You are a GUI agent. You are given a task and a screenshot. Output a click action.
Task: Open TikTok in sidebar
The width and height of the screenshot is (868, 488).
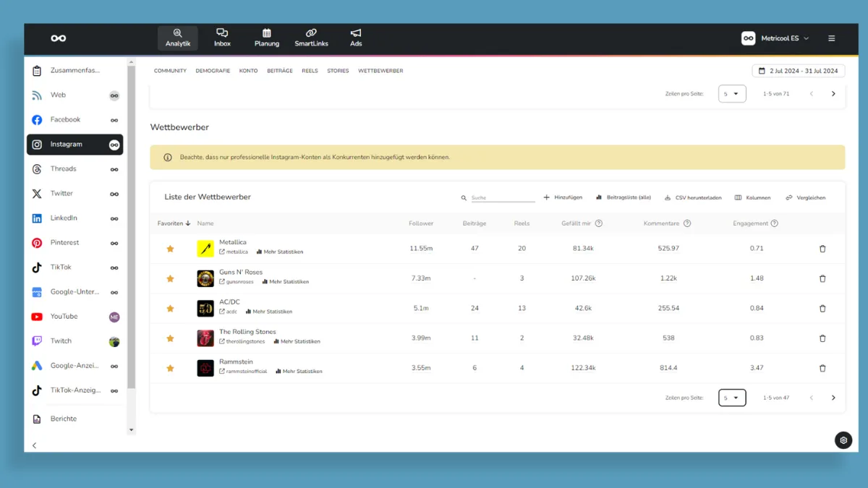(x=75, y=267)
